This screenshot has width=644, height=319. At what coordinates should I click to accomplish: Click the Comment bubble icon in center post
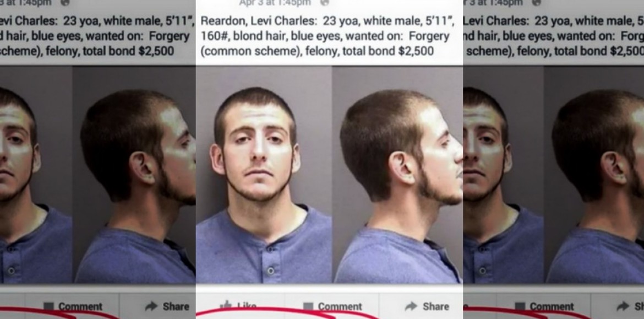308,306
